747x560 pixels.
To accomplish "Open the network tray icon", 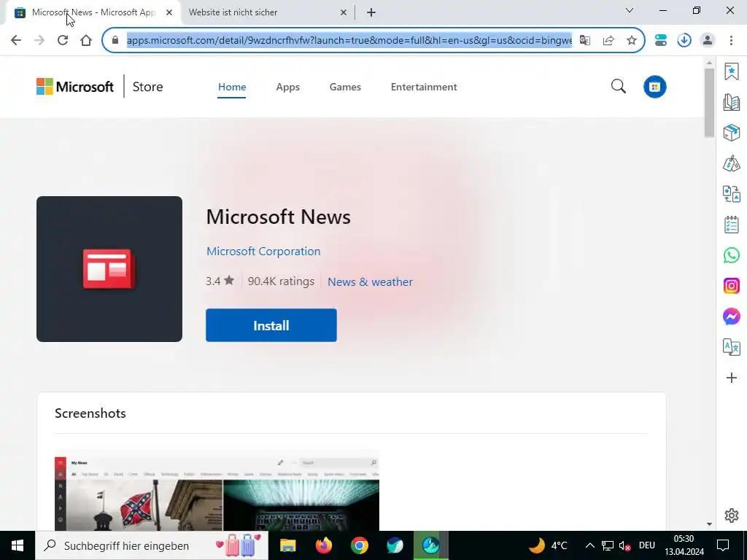I will pos(608,545).
